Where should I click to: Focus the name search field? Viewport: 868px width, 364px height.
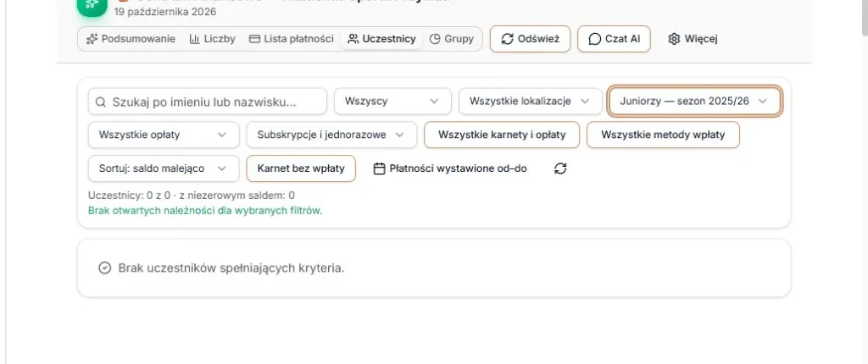pos(208,102)
